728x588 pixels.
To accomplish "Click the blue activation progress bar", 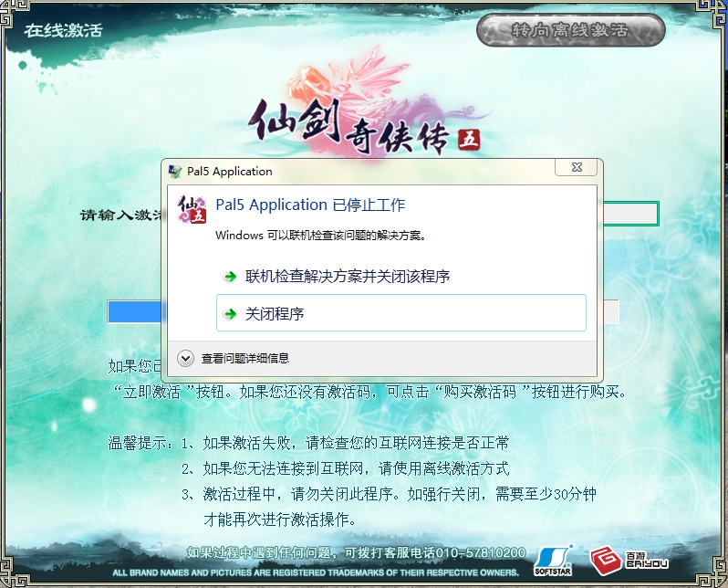I will pos(134,312).
